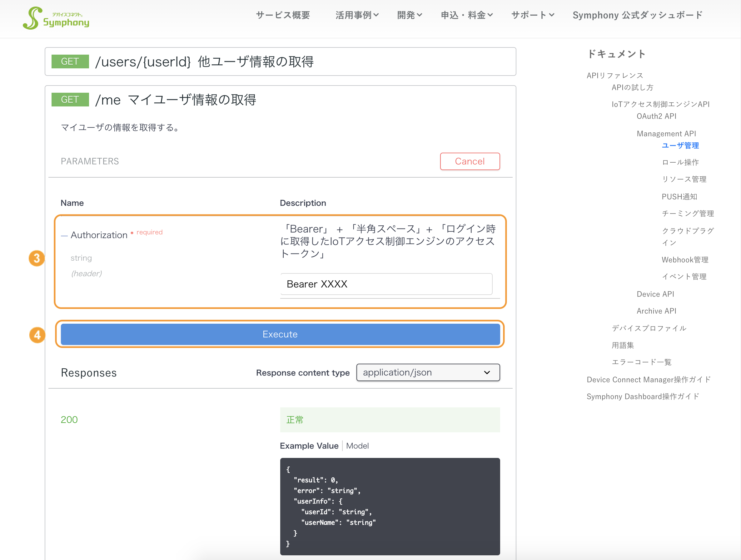Open the Symphony logo home link
Screen dimensions: 741x560
56,18
